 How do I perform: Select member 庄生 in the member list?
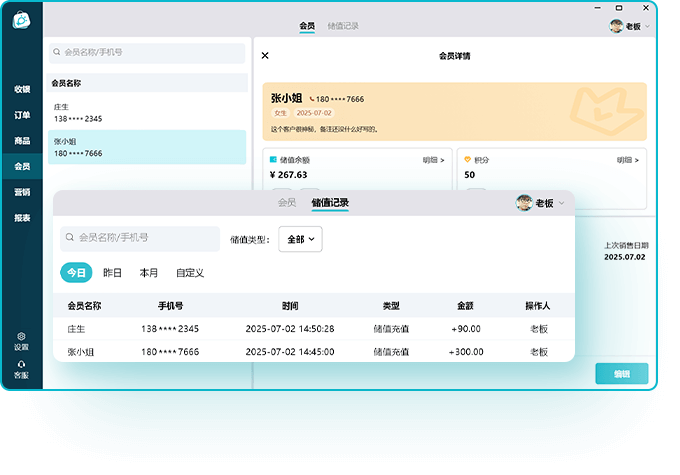coord(147,113)
